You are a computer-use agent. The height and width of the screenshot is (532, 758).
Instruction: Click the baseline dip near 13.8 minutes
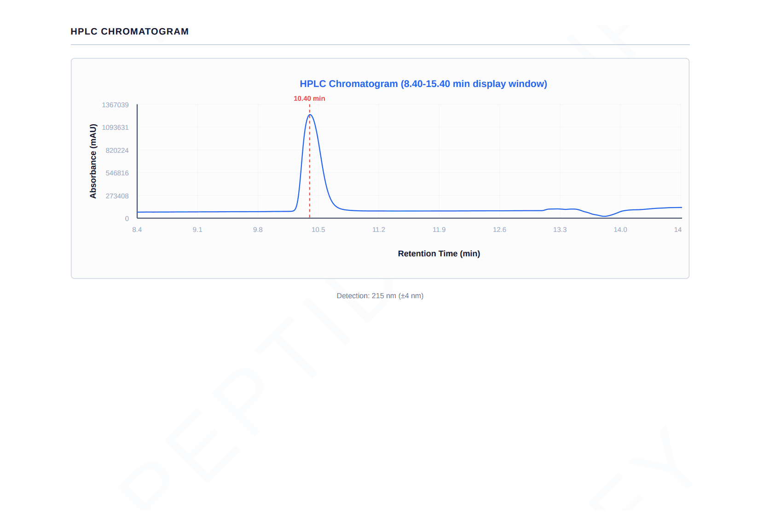604,216
